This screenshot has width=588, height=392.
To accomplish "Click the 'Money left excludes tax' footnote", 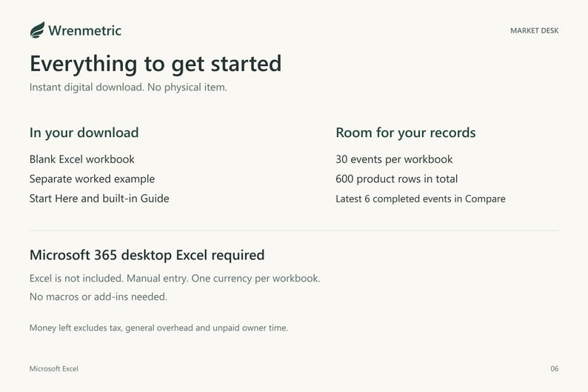I will point(158,328).
